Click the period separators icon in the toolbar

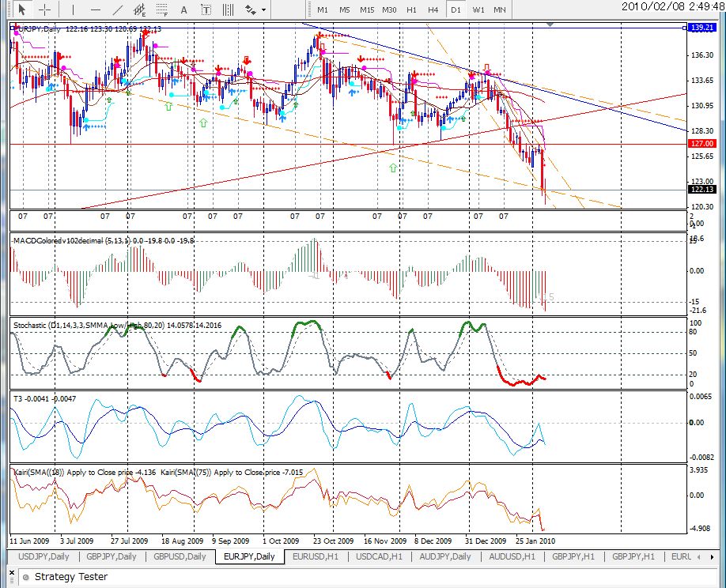[x=229, y=9]
